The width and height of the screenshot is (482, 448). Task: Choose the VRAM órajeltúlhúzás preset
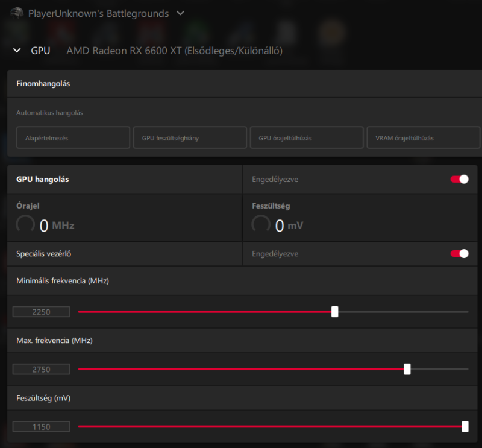424,138
